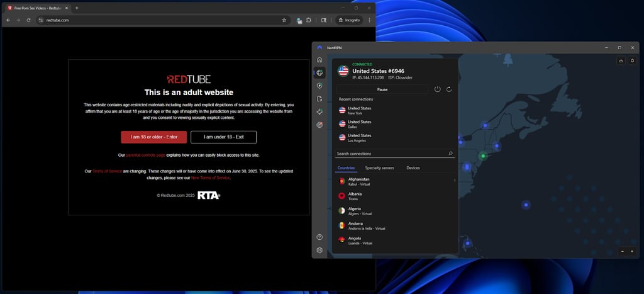Screen dimensions: 644x294
Task: Select Afghanistan in the countries list
Action: (x=394, y=181)
